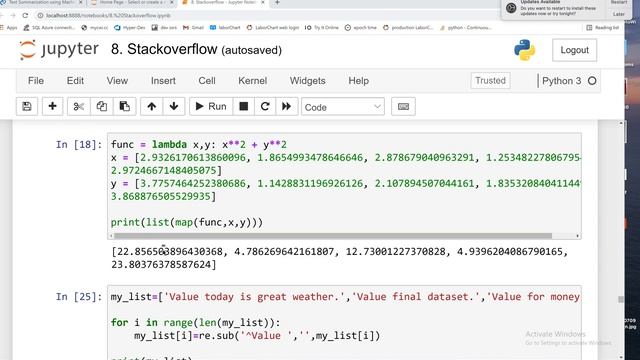Move selected cell up arrow
This screenshot has height=360, width=640.
click(x=151, y=107)
